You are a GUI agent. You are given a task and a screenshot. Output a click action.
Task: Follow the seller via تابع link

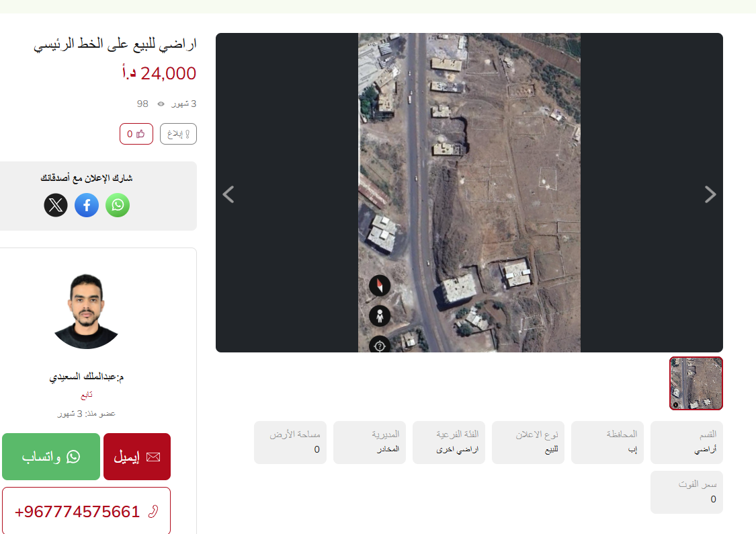(86, 395)
